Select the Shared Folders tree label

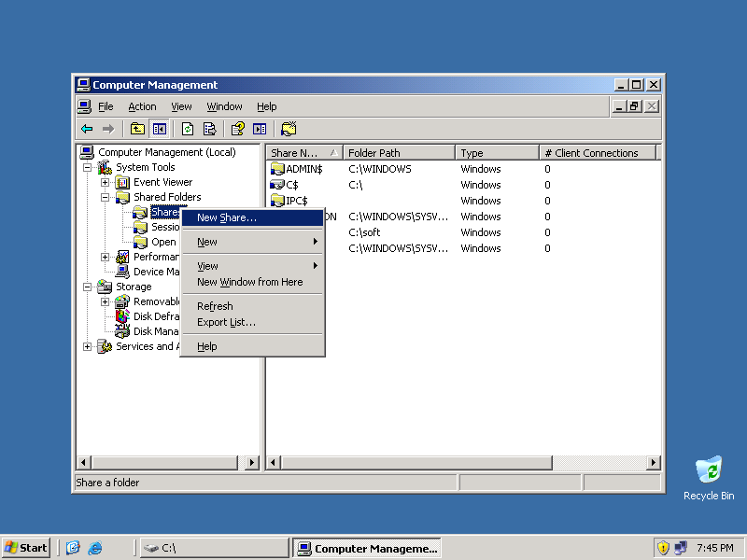tap(167, 197)
